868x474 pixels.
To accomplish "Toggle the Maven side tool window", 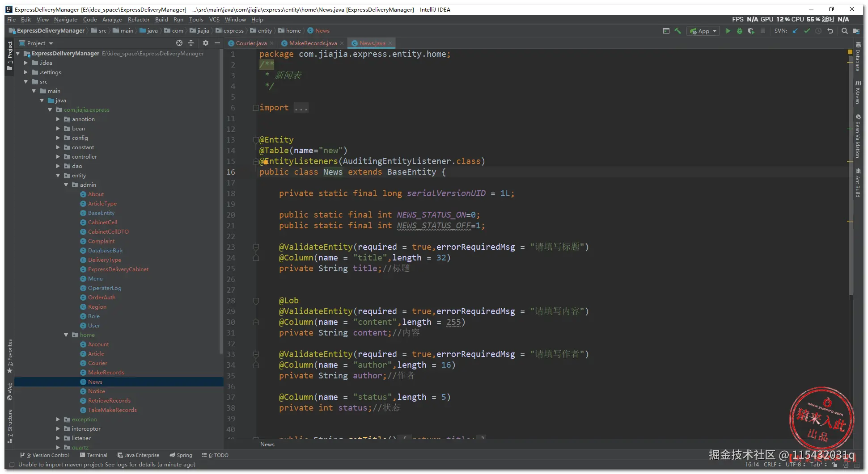I will pos(858,92).
